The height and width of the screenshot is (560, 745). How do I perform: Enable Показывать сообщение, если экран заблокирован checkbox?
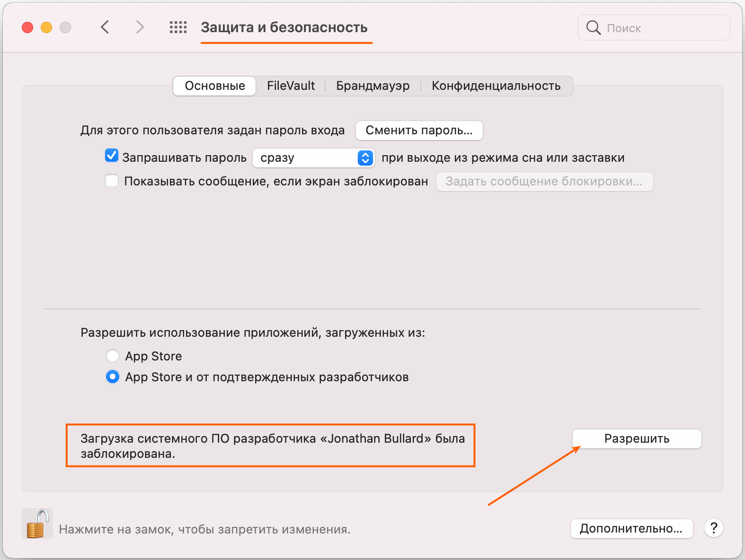click(x=112, y=181)
